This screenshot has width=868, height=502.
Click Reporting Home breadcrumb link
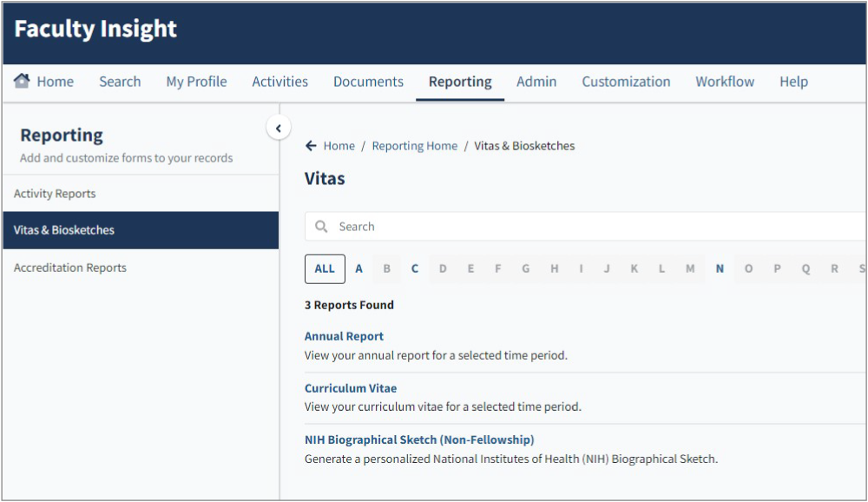(414, 146)
